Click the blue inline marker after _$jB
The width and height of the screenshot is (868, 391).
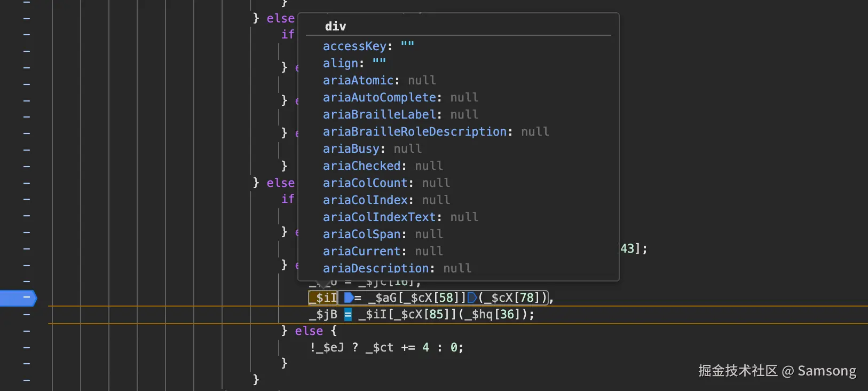348,315
